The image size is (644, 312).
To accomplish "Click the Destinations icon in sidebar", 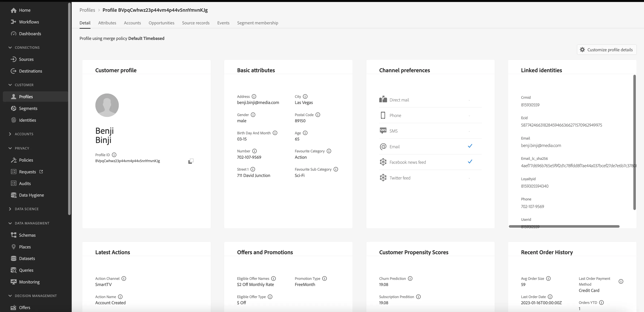I will [x=14, y=71].
